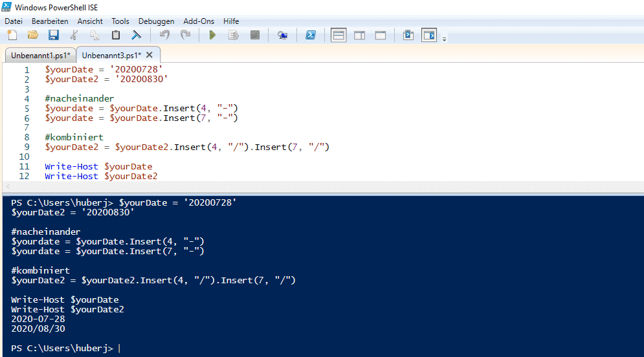This screenshot has height=357, width=644.
Task: Show the script pane on the right
Action: click(x=359, y=36)
